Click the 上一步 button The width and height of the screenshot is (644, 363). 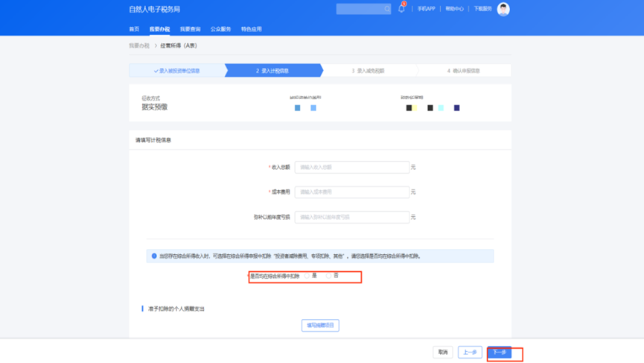[470, 352]
